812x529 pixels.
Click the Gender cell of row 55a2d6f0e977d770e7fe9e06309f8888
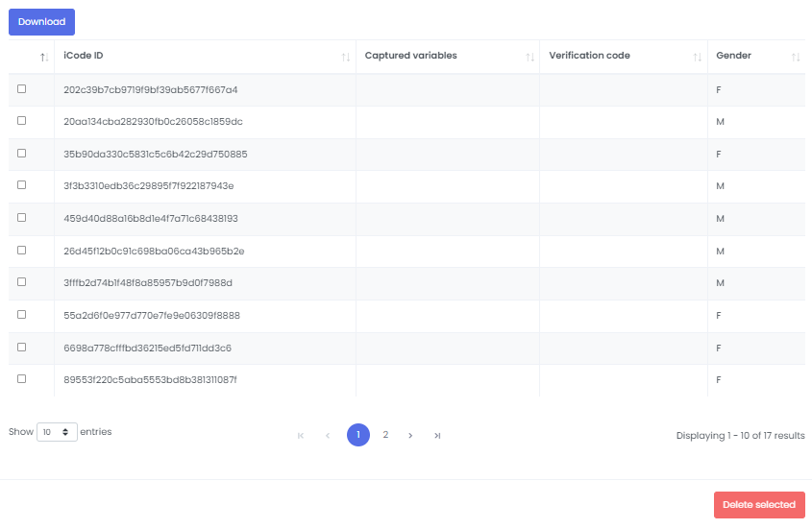click(719, 315)
